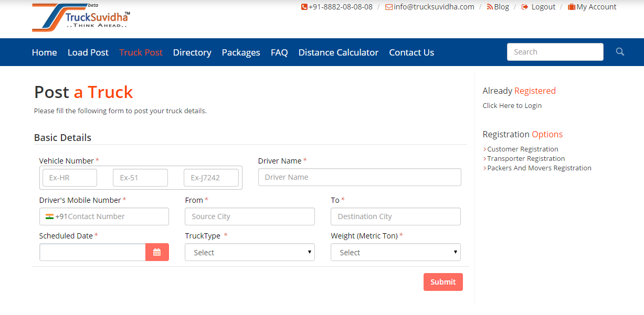The width and height of the screenshot is (644, 315).
Task: Open the Load Post menu item
Action: pyautogui.click(x=88, y=52)
